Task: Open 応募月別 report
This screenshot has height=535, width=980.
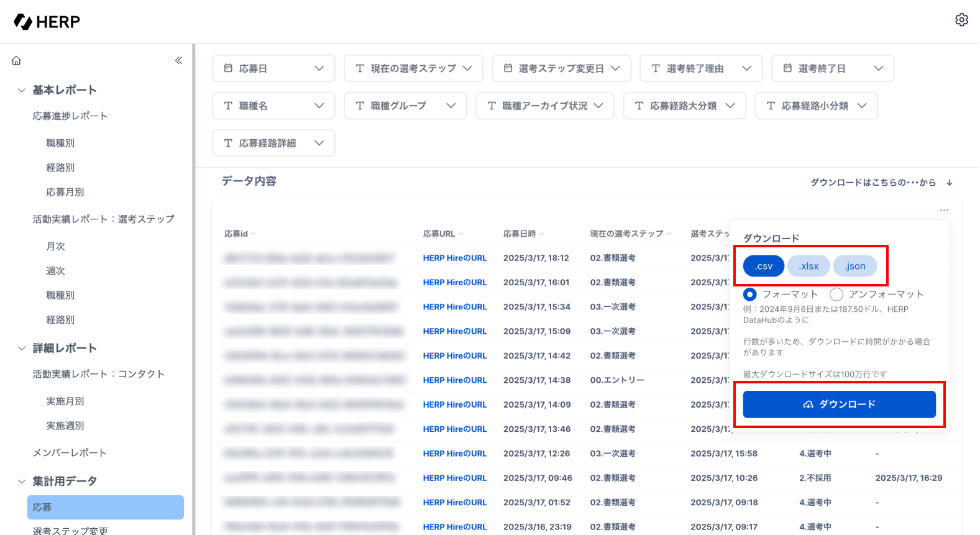Action: pyautogui.click(x=65, y=192)
